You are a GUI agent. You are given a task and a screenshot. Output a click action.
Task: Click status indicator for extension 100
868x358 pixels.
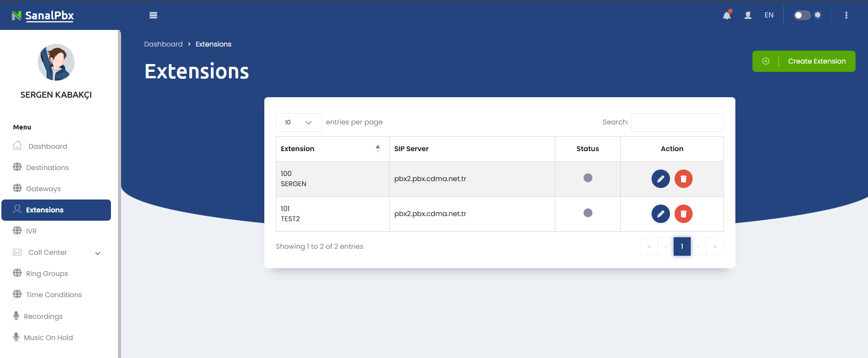pos(588,178)
